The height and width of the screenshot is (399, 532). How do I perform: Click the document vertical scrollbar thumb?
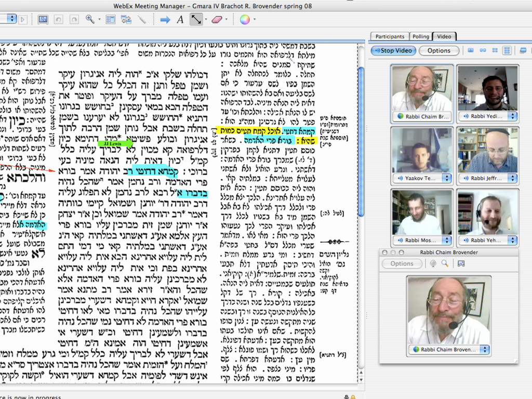coord(361,142)
